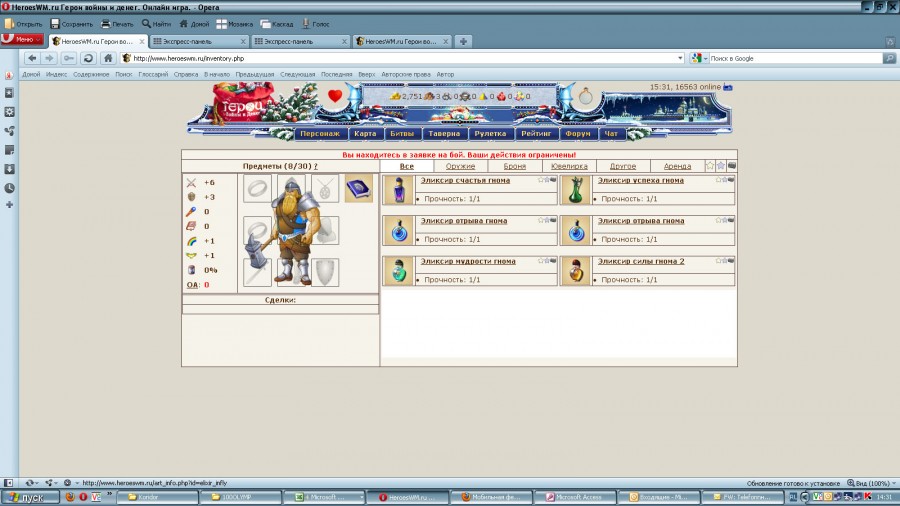Image resolution: width=900 pixels, height=506 pixels.
Task: Switch to the Оружие inventory tab
Action: pyautogui.click(x=460, y=166)
